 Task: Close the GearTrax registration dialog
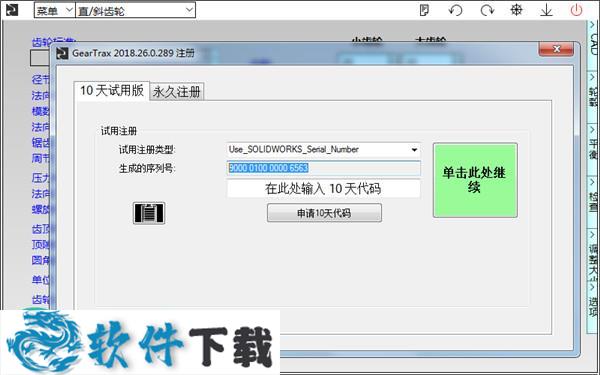(x=556, y=49)
